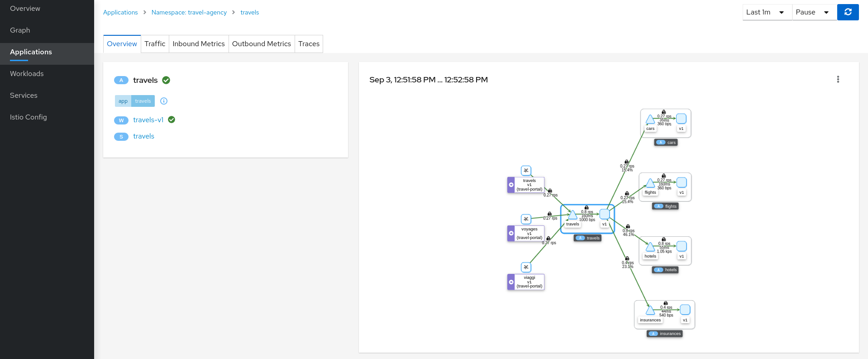
Task: Click Namespace: travel-agency breadcrumb link
Action: pyautogui.click(x=189, y=12)
